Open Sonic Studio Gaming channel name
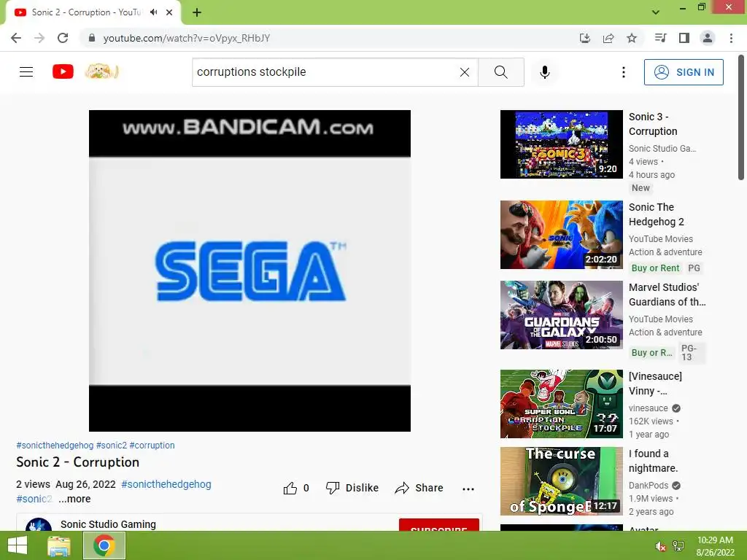The image size is (747, 560). [108, 524]
